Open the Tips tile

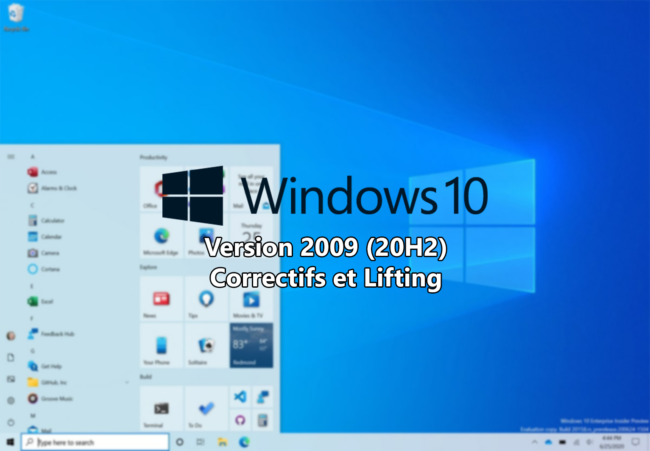point(206,298)
